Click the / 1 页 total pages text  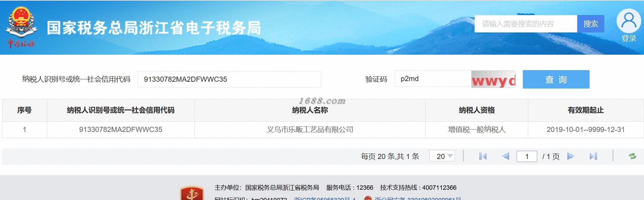551,156
